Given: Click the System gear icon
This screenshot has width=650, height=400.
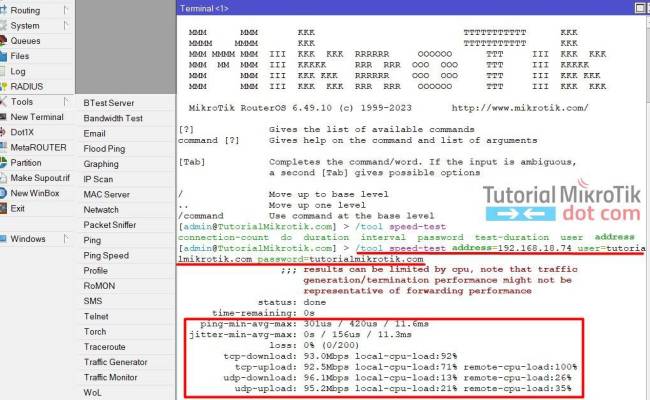Looking at the screenshot, I should (x=3, y=26).
